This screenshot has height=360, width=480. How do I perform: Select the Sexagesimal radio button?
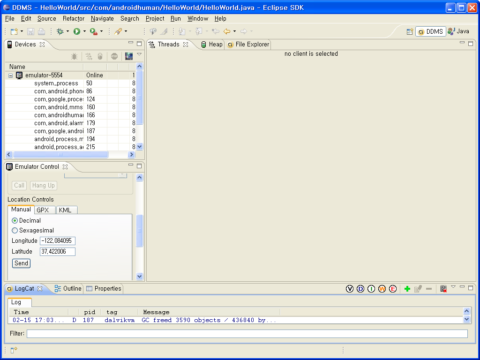(15, 230)
